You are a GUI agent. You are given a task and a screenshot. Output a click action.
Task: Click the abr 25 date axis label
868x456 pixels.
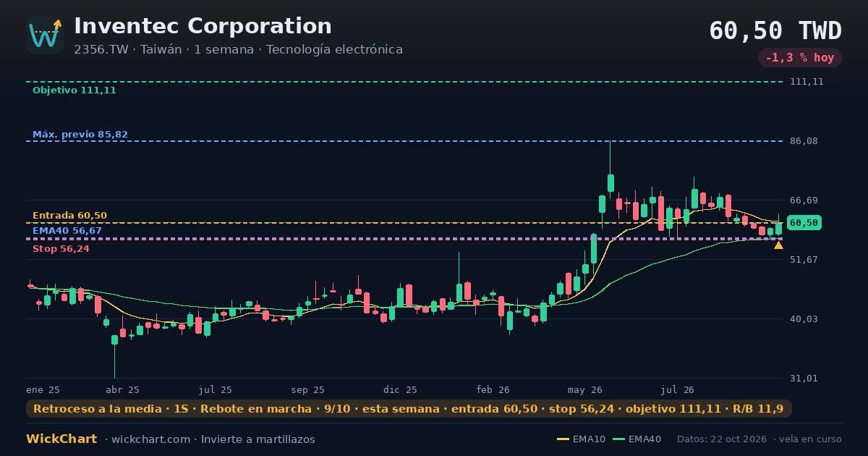coord(122,389)
